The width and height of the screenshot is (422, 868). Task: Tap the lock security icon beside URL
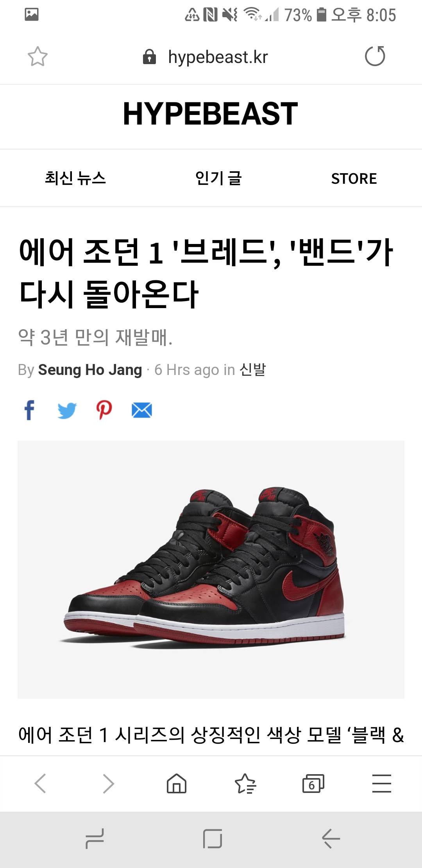point(149,57)
